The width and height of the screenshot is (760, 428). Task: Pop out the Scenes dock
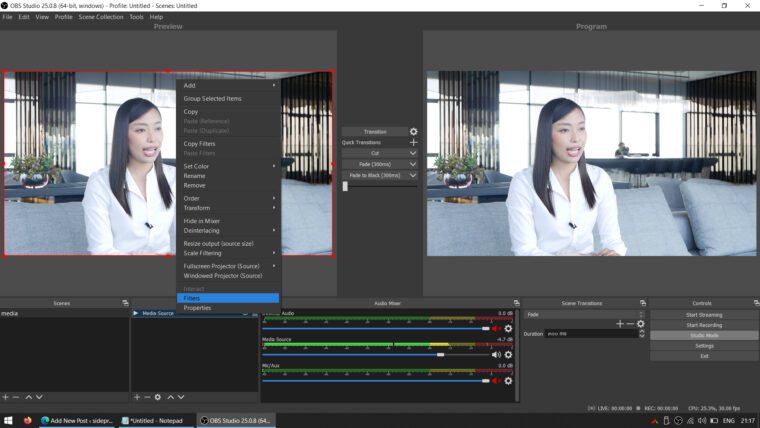[126, 303]
